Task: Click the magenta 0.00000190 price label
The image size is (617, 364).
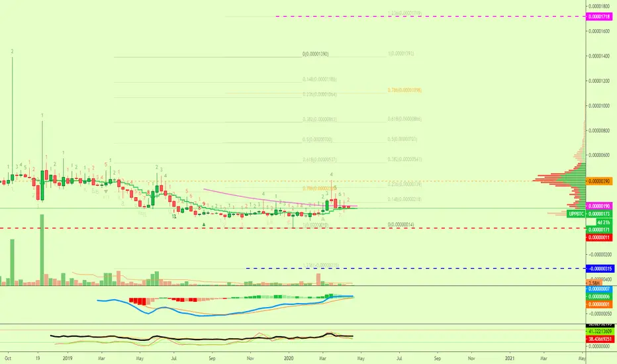Action: tap(599, 206)
